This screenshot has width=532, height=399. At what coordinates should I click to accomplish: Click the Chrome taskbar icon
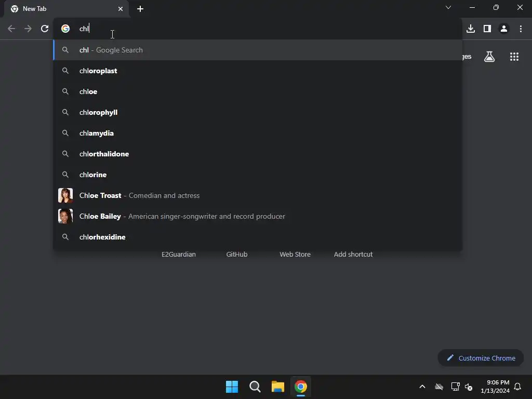point(301,387)
